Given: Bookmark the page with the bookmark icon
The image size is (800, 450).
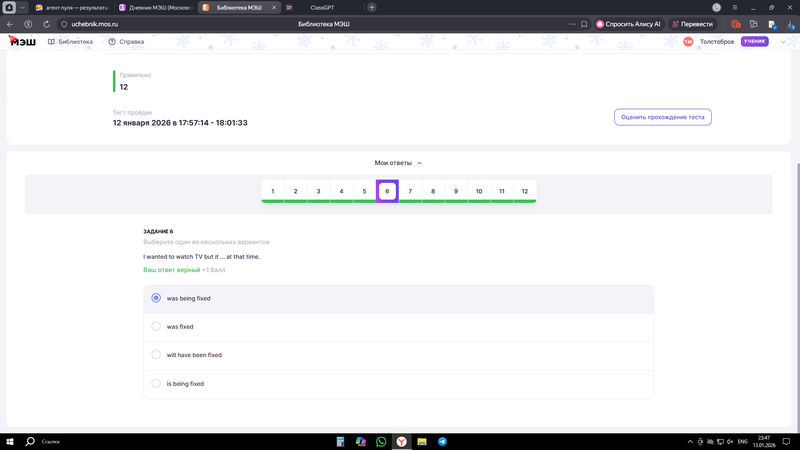Looking at the screenshot, I should (x=584, y=24).
